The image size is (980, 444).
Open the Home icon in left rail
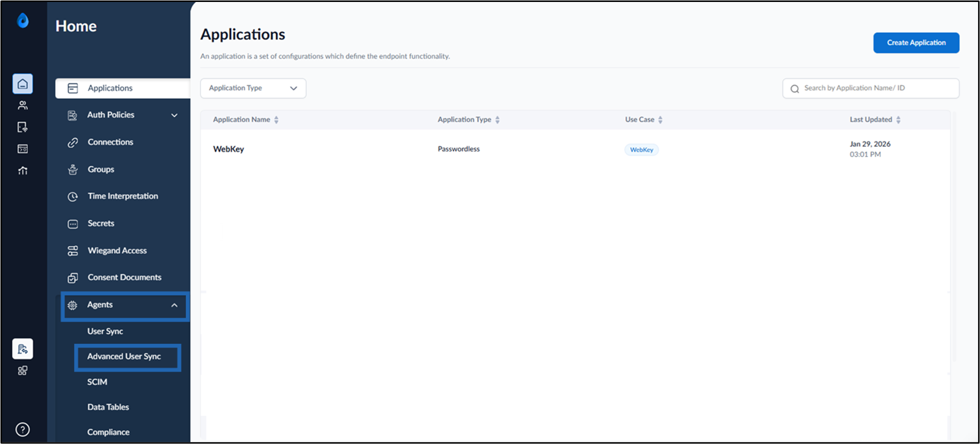(22, 84)
